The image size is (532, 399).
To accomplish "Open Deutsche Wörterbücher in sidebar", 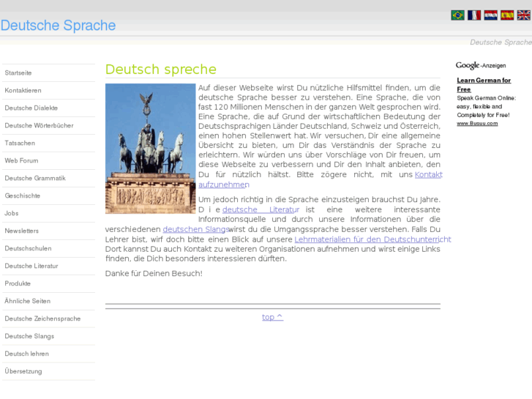I will coord(48,126).
